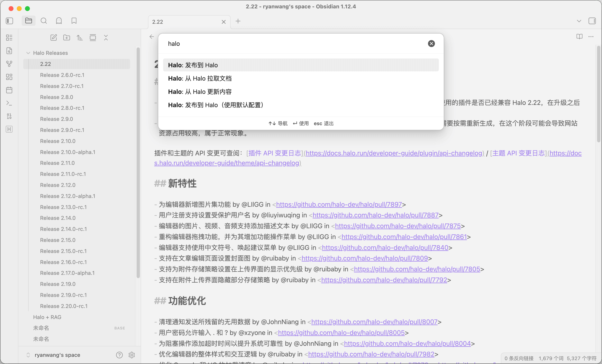Open the ryanwang's space vault switcher

pyautogui.click(x=57, y=355)
